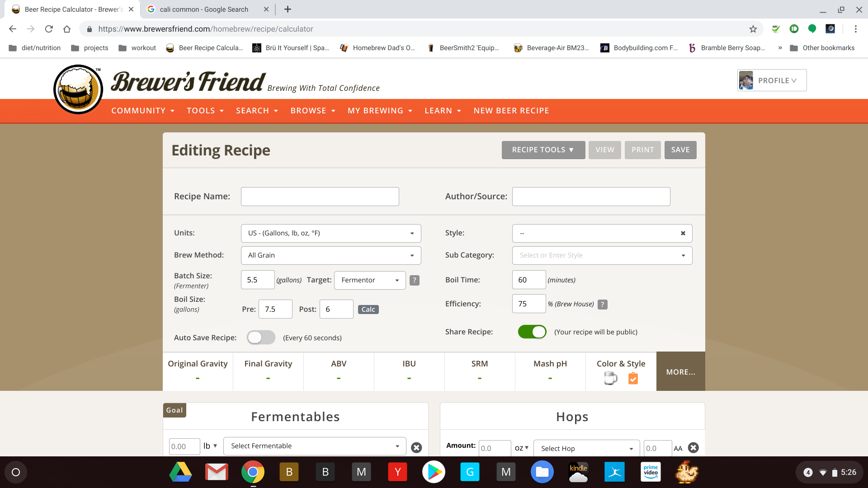Open the BROWSE menu
This screenshot has width=868, height=488.
(x=313, y=111)
